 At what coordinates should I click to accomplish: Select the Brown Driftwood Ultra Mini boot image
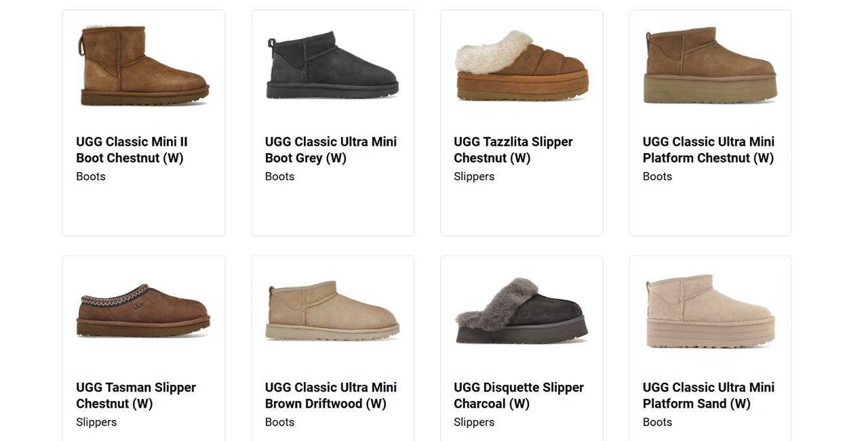(x=332, y=311)
